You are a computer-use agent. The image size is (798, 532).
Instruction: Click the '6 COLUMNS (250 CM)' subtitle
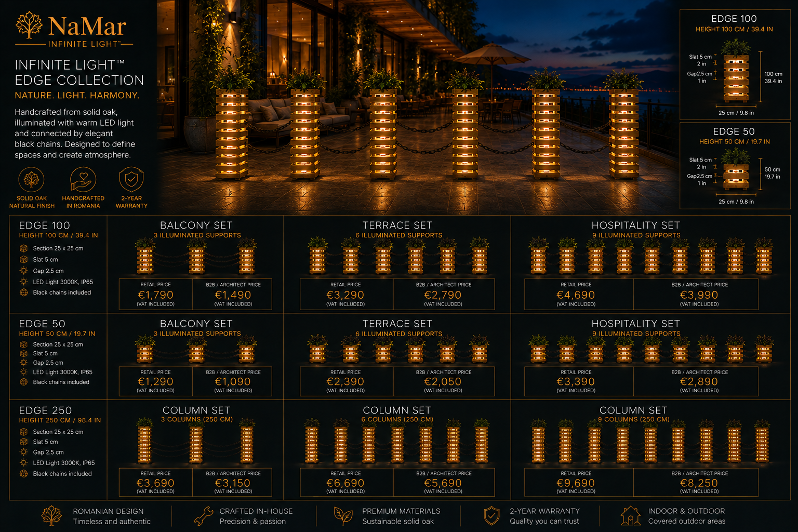397,420
